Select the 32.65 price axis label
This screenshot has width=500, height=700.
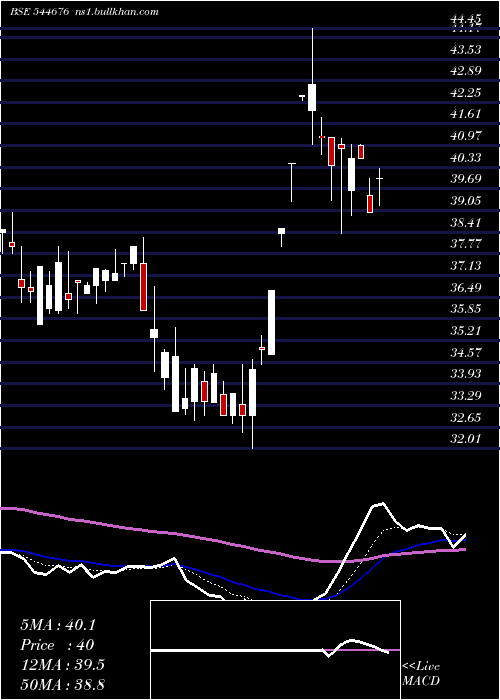[x=466, y=417]
